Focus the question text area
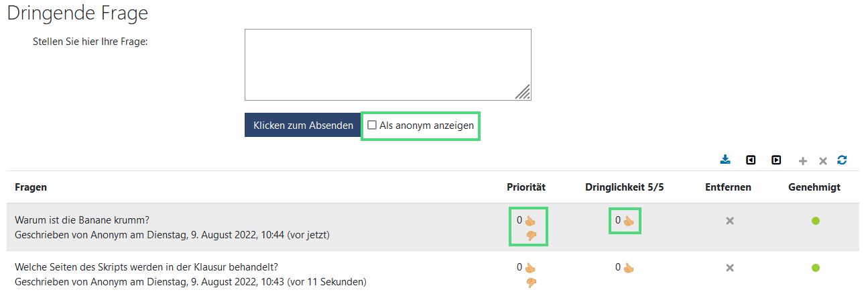Image resolution: width=868 pixels, height=296 pixels. [x=387, y=64]
